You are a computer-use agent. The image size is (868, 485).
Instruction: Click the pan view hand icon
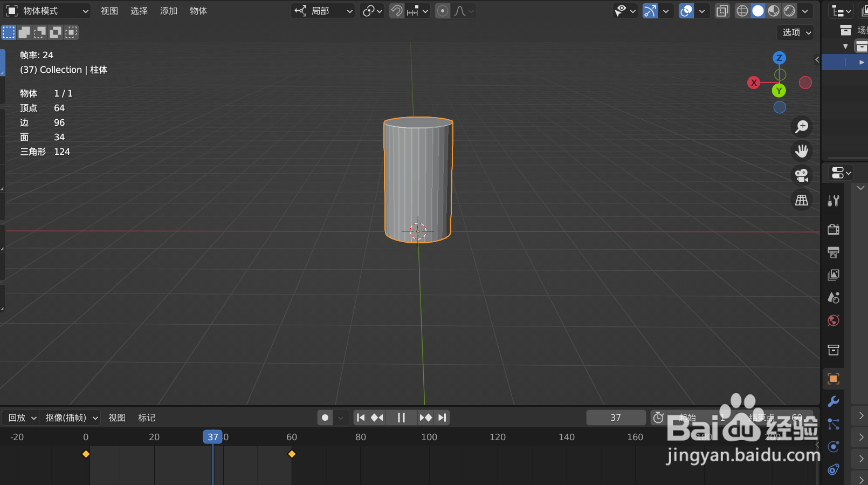tap(802, 151)
